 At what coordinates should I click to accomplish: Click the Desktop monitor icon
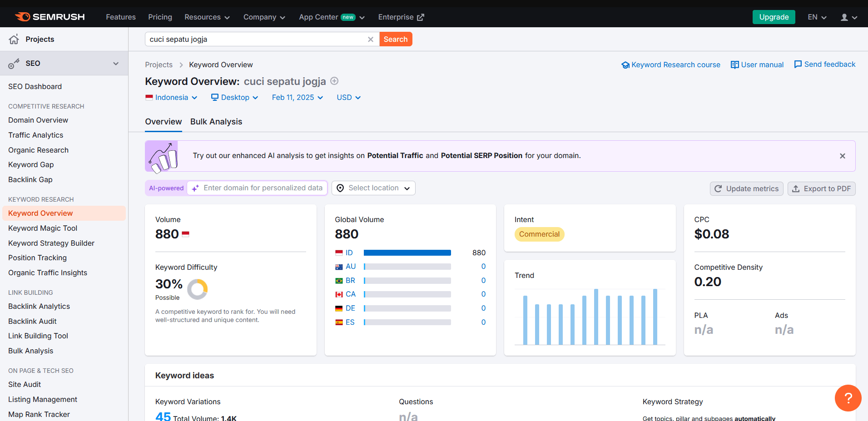coord(215,97)
